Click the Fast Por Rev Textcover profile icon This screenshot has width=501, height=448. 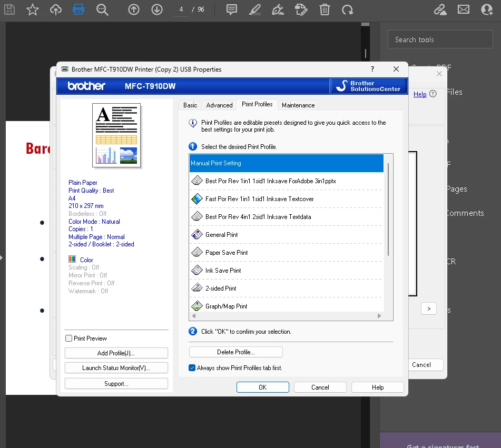point(197,198)
